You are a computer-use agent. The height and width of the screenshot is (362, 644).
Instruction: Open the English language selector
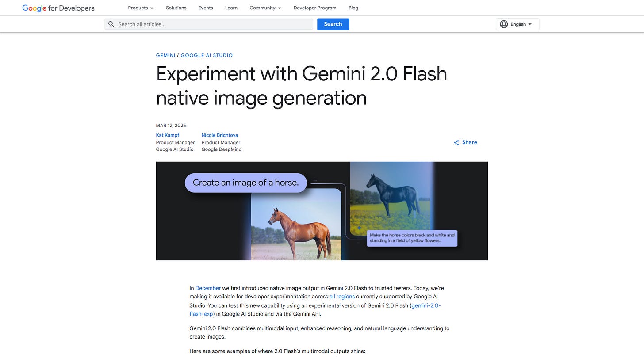tap(517, 24)
